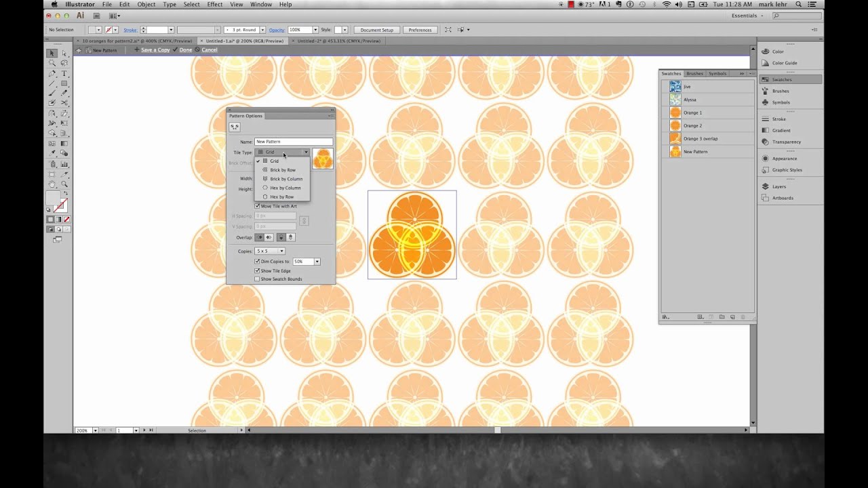This screenshot has width=868, height=488.
Task: Select the Line Segment tool
Action: click(52, 83)
